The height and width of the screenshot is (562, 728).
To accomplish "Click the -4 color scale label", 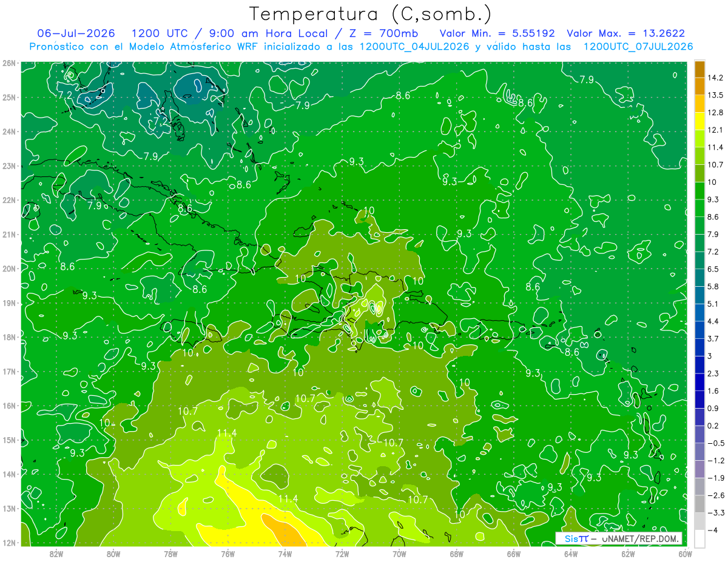I will tap(713, 530).
